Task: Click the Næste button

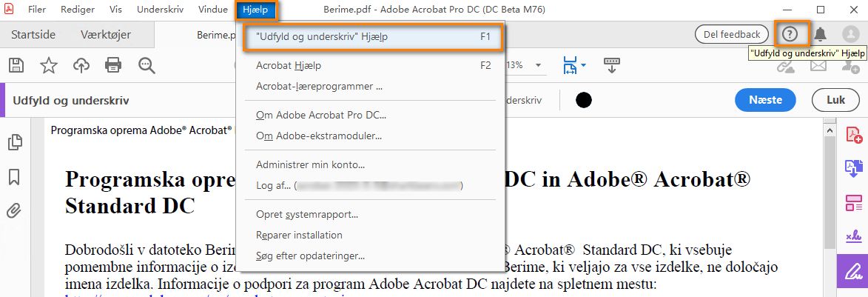Action: click(x=766, y=100)
